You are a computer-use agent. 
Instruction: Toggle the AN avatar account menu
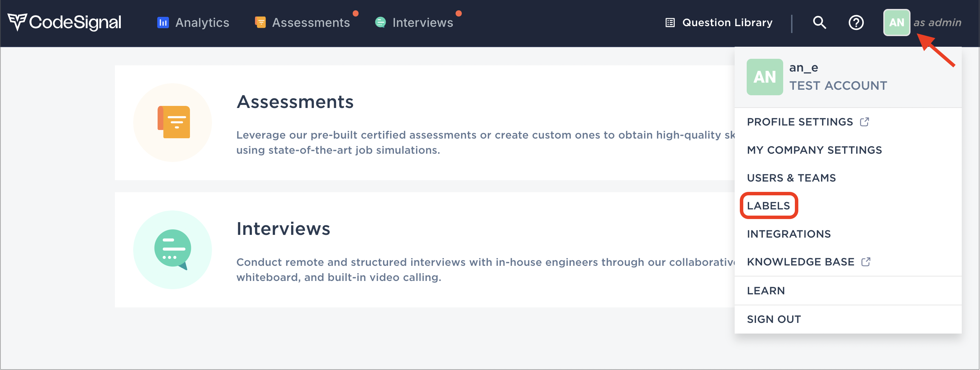tap(897, 22)
